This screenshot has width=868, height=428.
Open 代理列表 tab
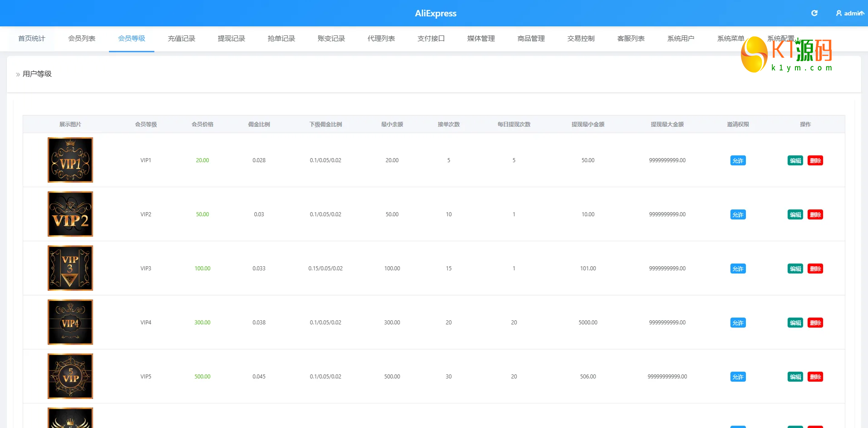381,39
